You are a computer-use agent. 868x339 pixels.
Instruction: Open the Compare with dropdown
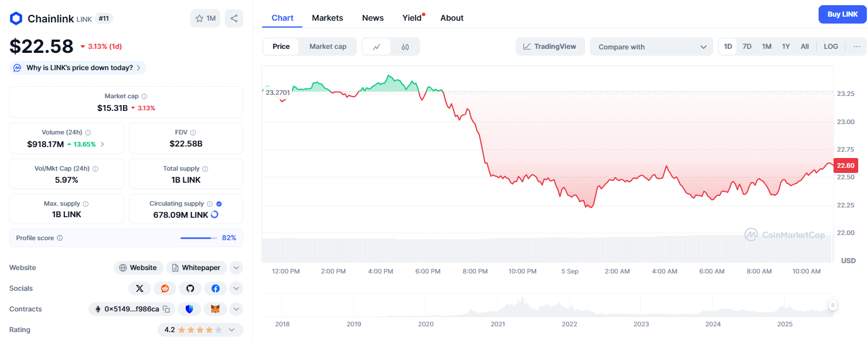click(651, 47)
